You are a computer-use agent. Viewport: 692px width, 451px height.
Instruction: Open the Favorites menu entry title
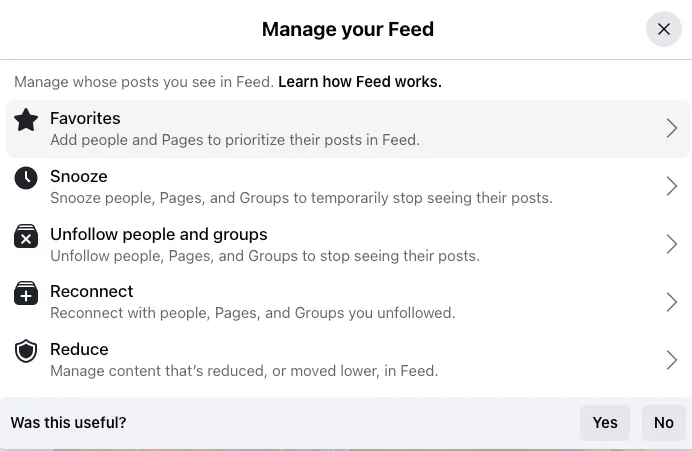pos(85,118)
